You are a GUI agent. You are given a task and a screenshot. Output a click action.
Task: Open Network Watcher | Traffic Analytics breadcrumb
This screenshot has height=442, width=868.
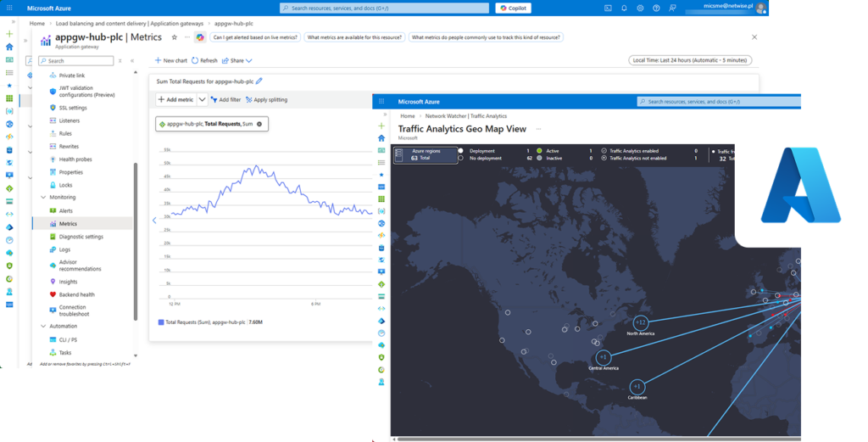coord(464,115)
